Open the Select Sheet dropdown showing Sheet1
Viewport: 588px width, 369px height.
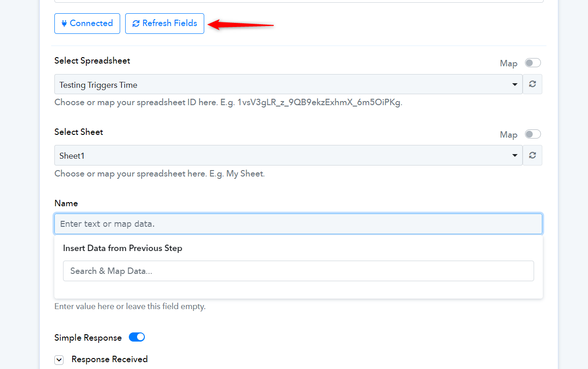pos(288,155)
